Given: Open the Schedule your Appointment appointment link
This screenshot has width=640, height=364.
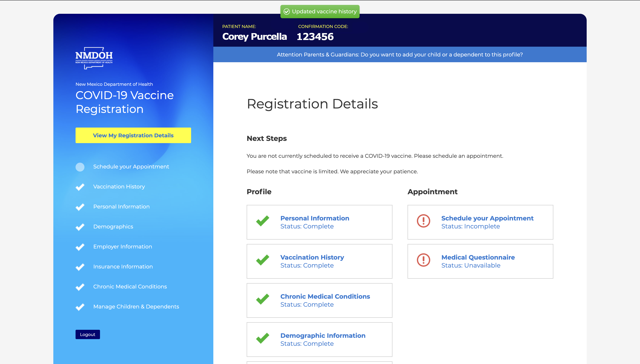Looking at the screenshot, I should (487, 218).
